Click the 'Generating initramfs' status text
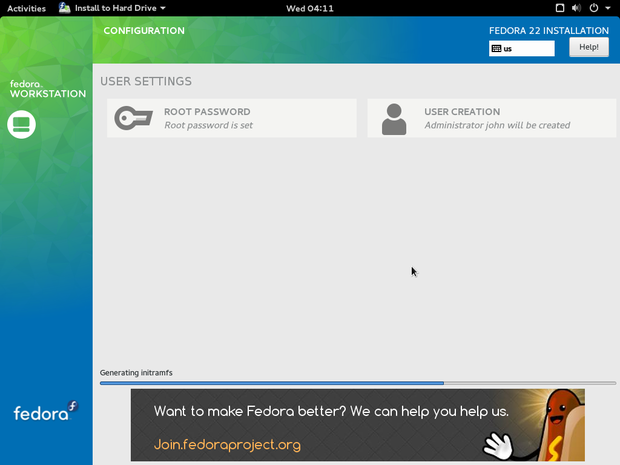This screenshot has width=620, height=465. pyautogui.click(x=136, y=373)
